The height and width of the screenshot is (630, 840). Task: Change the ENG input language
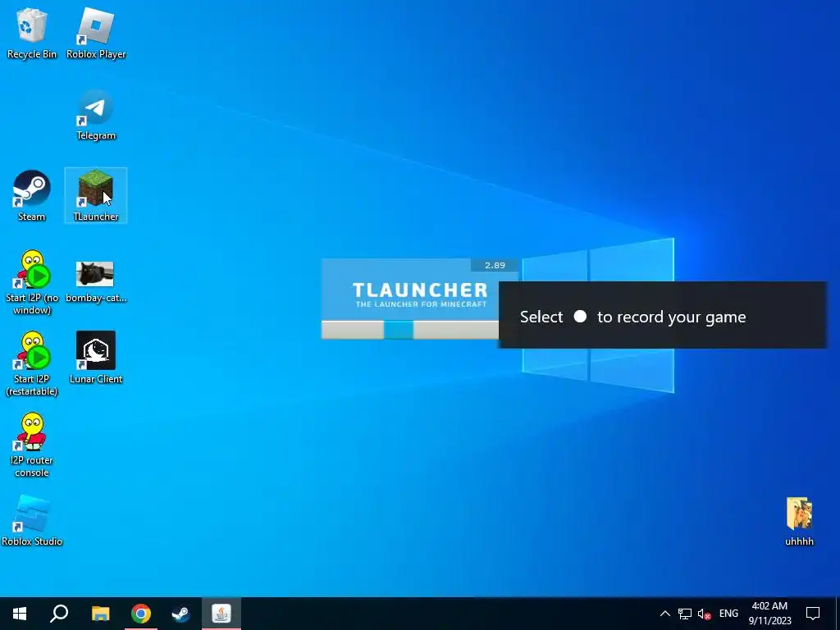pos(728,614)
